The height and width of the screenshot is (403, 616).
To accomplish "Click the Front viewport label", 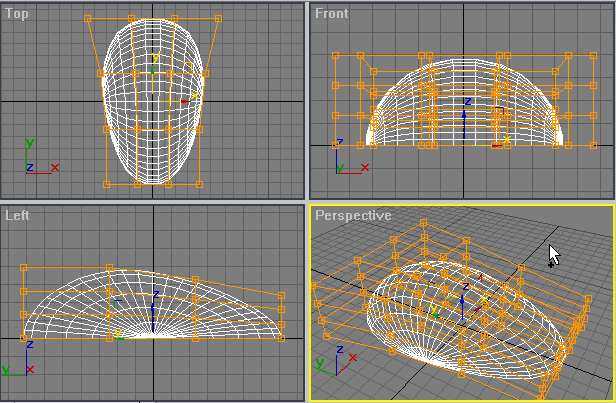I will click(331, 13).
